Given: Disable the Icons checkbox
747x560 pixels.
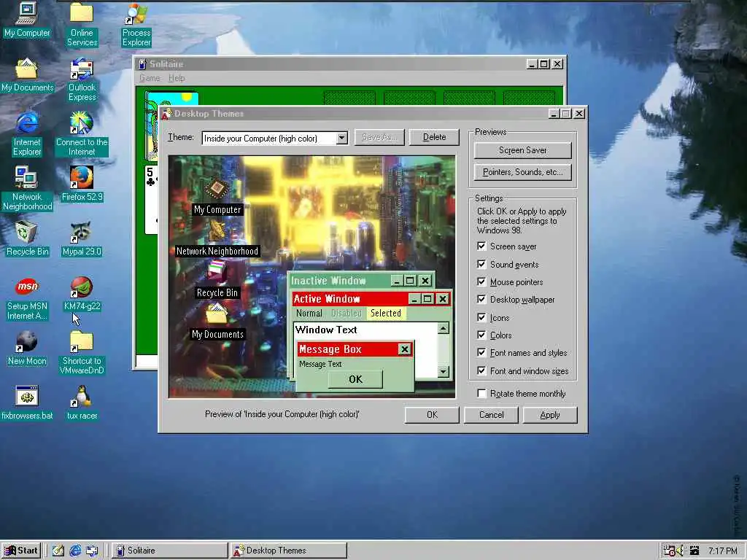Looking at the screenshot, I should pyautogui.click(x=481, y=318).
